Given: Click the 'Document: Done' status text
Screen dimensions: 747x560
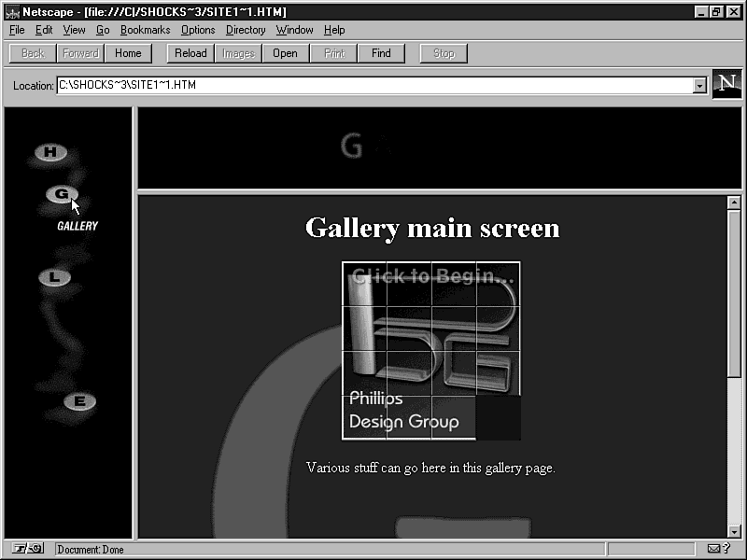Looking at the screenshot, I should pos(91,550).
